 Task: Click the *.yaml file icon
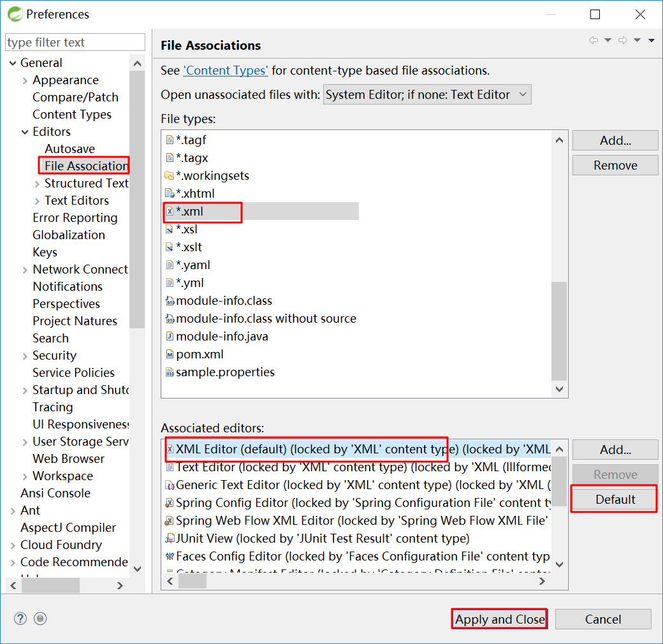pyautogui.click(x=170, y=265)
